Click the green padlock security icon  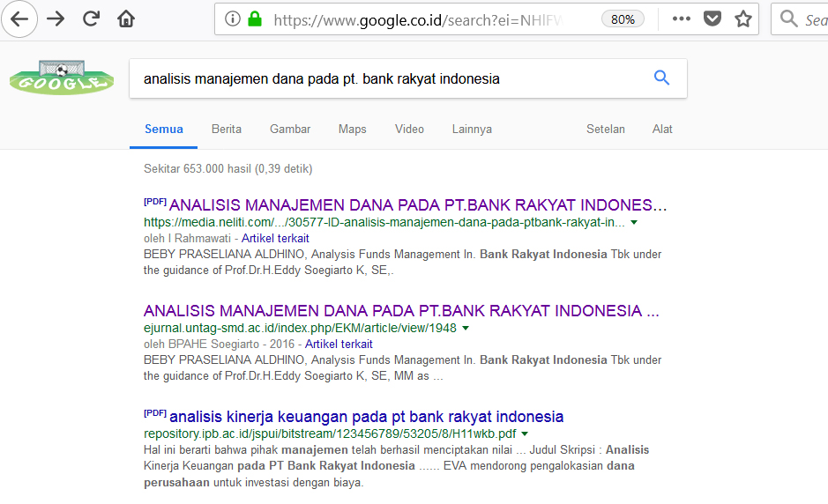coord(255,19)
